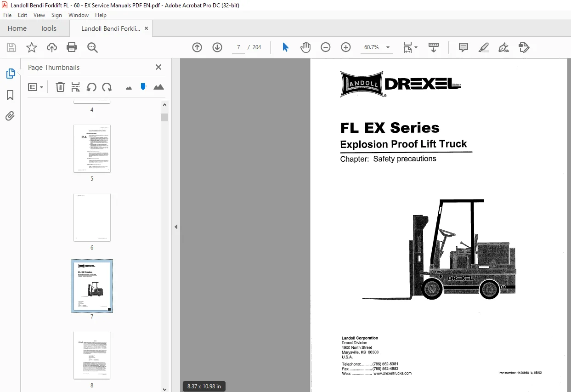Click 'Explosion Proof Lift Truck' subtitle
The image size is (571, 392).
click(x=403, y=144)
